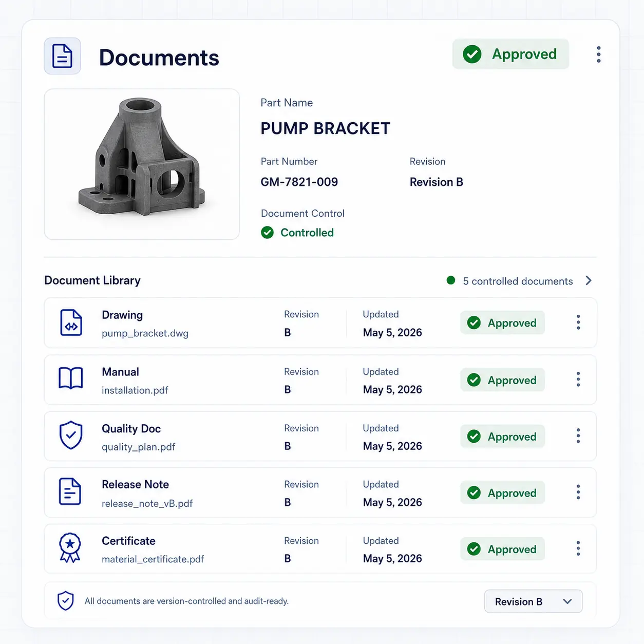Open the more options menu for Quality Doc row
This screenshot has height=644, width=644.
578,436
